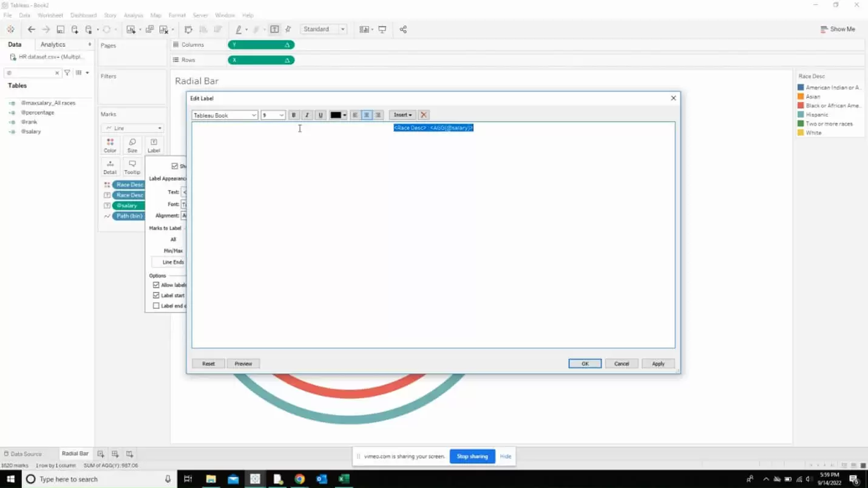Image resolution: width=868 pixels, height=488 pixels.
Task: Click the Tableau logo start icon
Action: click(x=10, y=29)
